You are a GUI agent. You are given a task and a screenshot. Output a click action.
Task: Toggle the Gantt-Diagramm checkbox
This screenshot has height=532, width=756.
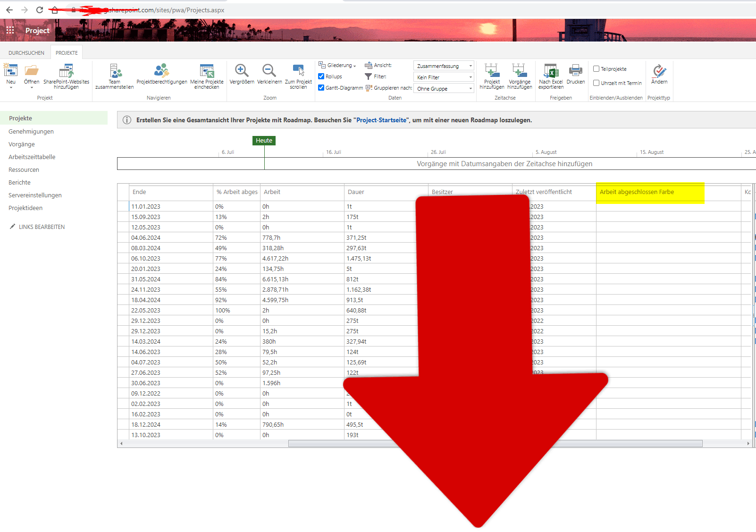point(321,87)
